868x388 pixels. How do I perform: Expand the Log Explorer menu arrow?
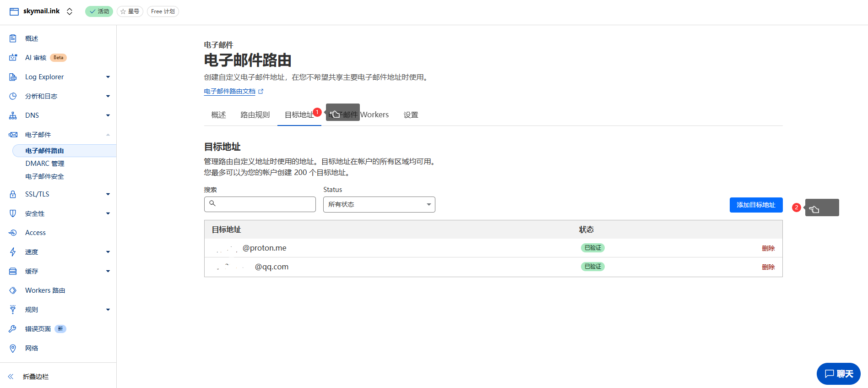point(108,77)
